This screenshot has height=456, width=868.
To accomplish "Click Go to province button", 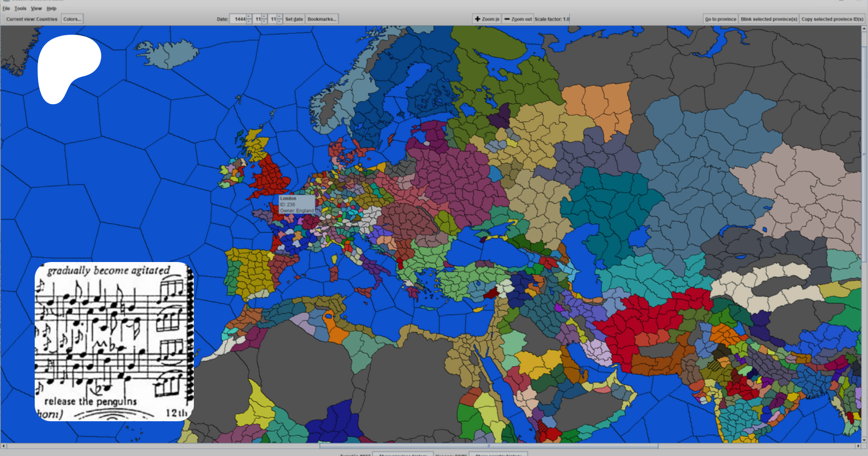I will [720, 19].
